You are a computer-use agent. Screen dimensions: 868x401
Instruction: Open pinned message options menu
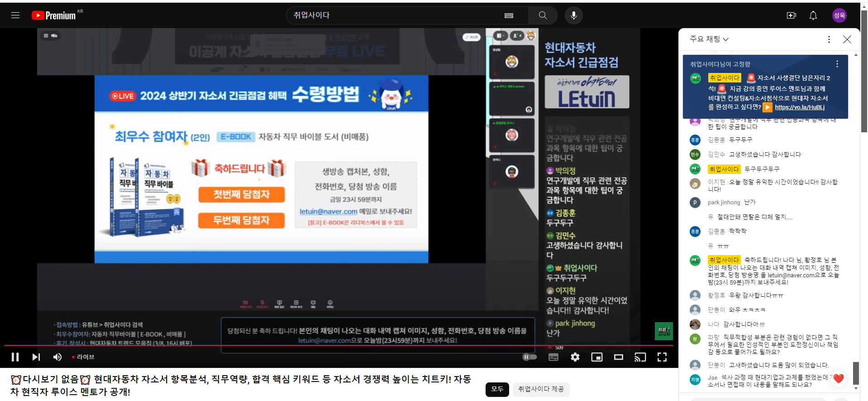coord(837,64)
